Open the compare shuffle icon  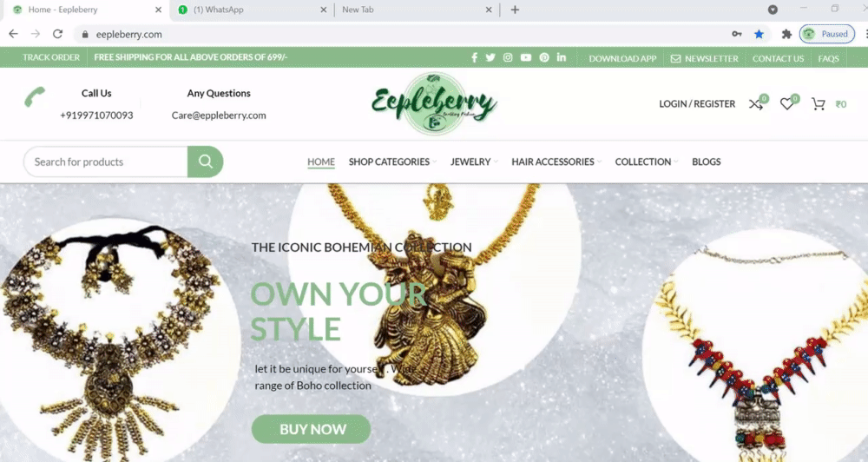pyautogui.click(x=756, y=103)
